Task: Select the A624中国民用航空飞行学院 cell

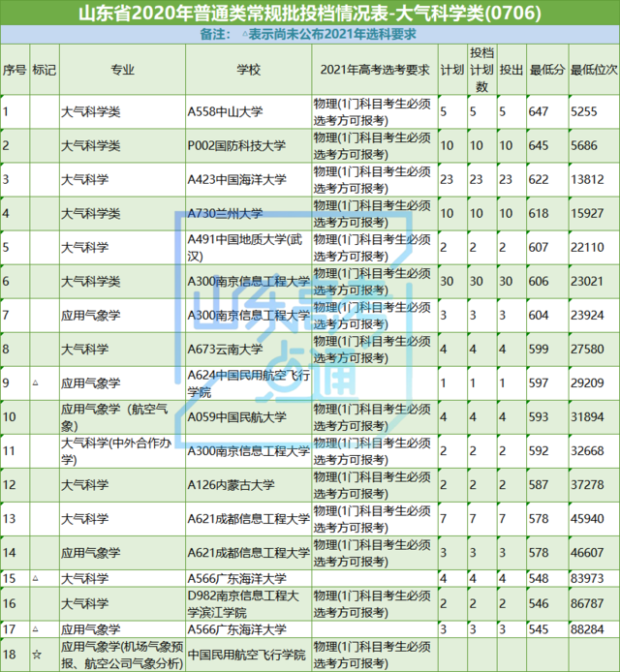Action: click(248, 383)
